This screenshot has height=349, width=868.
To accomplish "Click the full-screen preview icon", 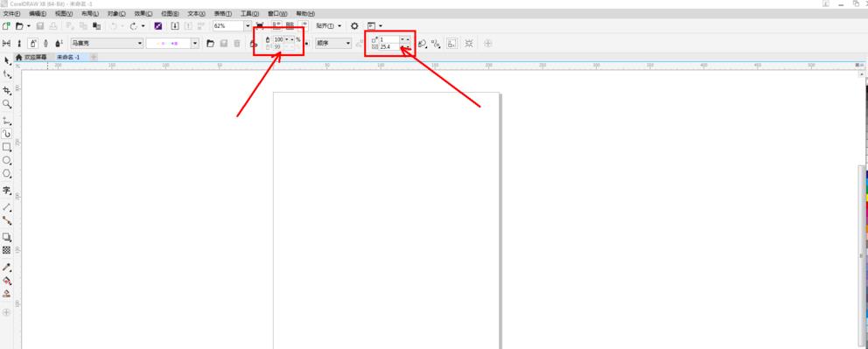I will tap(260, 26).
